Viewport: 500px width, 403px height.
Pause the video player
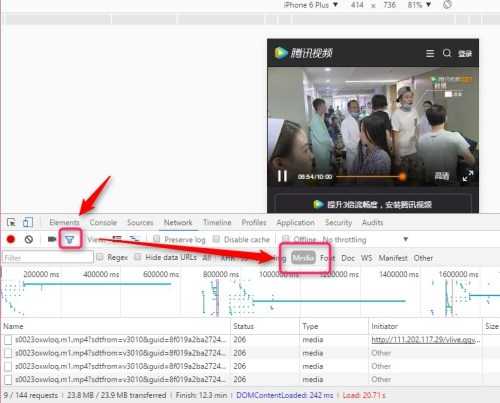(282, 176)
